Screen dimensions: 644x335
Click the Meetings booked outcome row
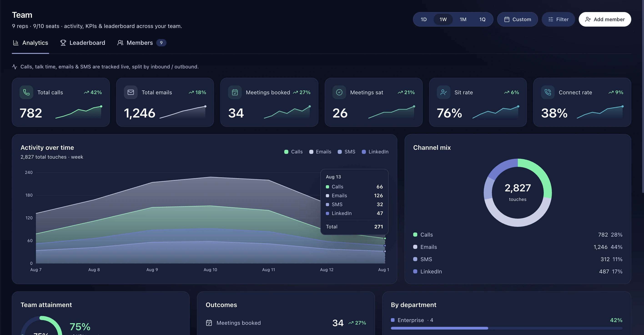(x=286, y=323)
